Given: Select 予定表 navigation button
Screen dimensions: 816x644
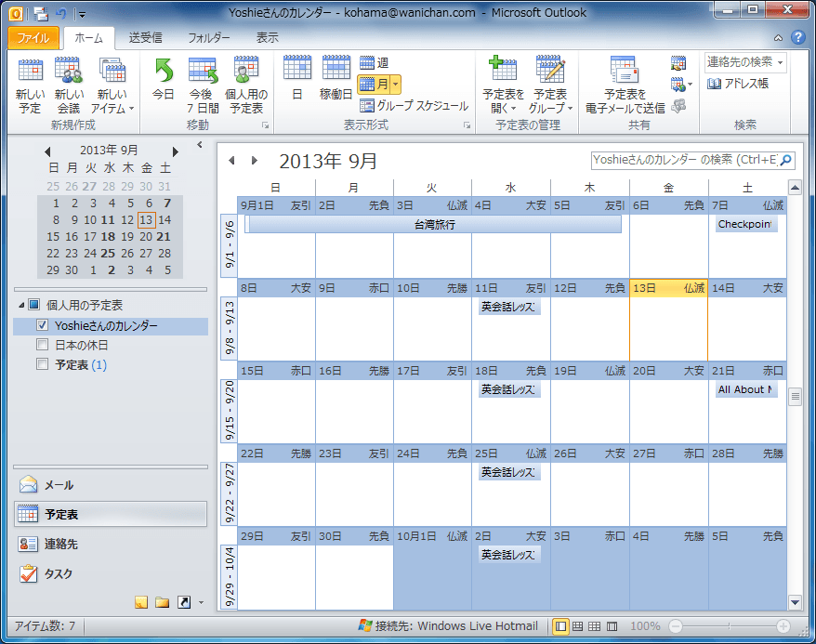Looking at the screenshot, I should tap(111, 515).
